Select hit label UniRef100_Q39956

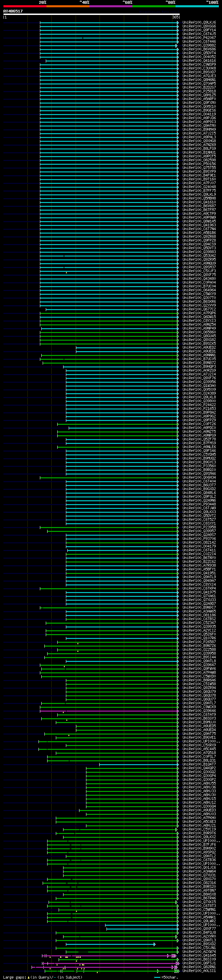point(199,382)
